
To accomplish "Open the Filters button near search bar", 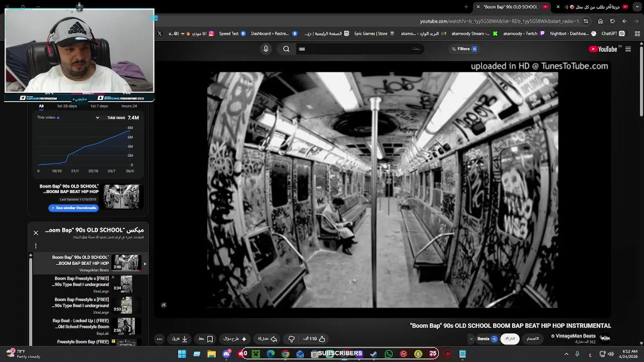I will click(x=464, y=49).
